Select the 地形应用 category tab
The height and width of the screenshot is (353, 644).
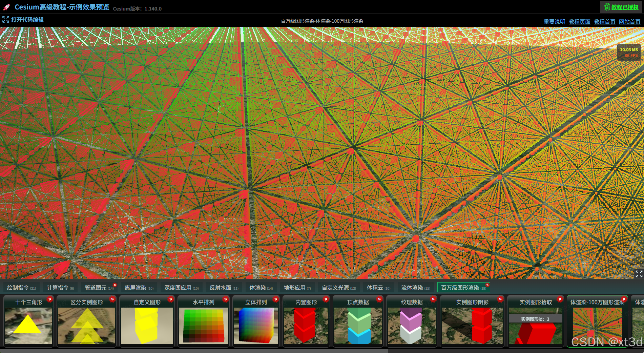[297, 288]
